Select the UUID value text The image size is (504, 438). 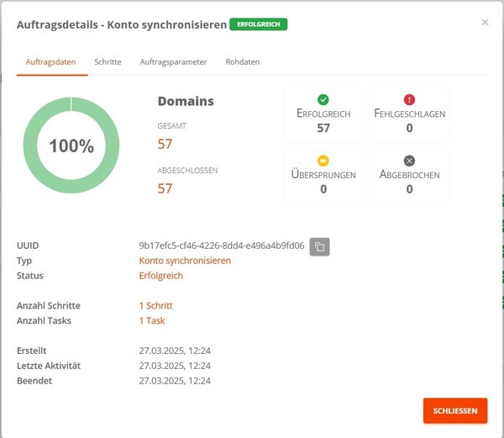222,245
